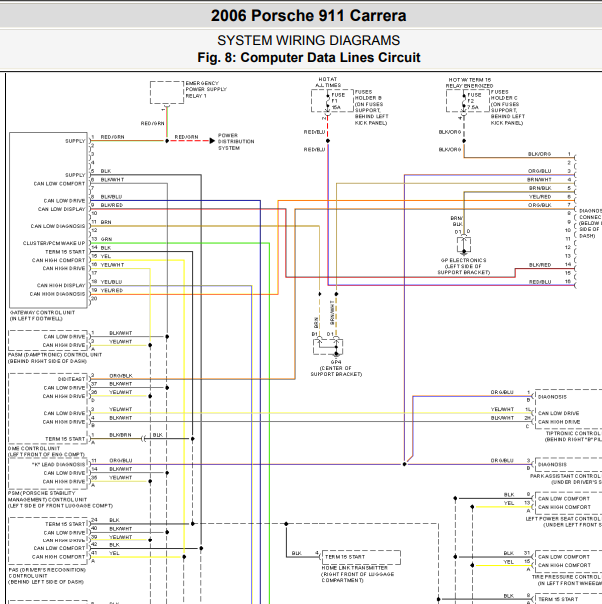Click the 'POWER DISTRIBUTION SYSTEM' label
Viewport: 602px width, 604px height.
click(x=236, y=141)
